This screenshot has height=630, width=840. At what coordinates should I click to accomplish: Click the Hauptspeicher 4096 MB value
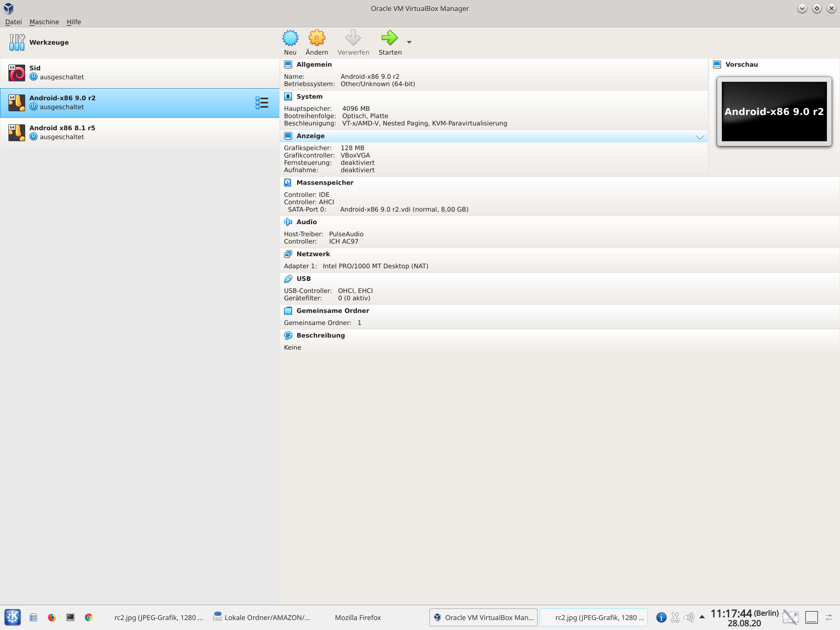pos(356,109)
